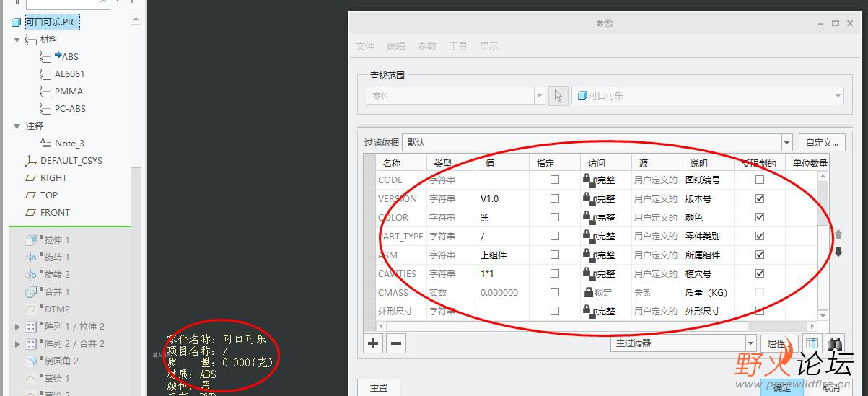Select 可口可乐.PRT root node
The width and height of the screenshot is (868, 396).
pyautogui.click(x=52, y=22)
